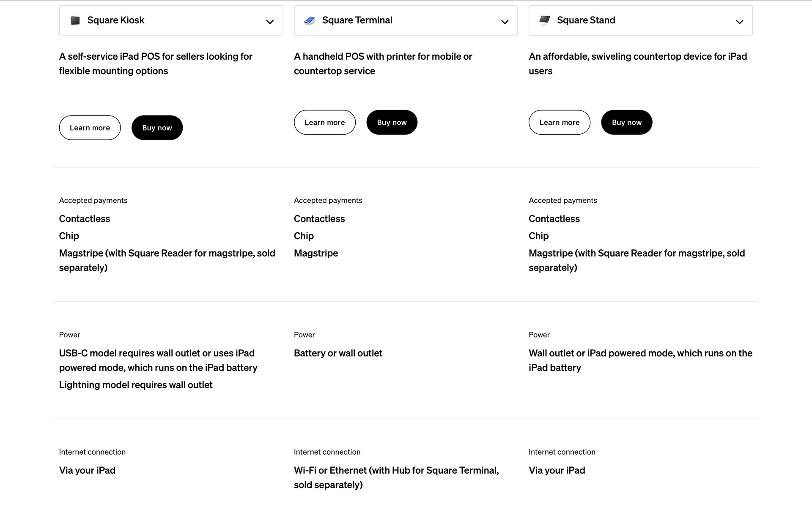The width and height of the screenshot is (812, 508).
Task: Expand the Square Stand dropdown chevron
Action: [x=739, y=22]
